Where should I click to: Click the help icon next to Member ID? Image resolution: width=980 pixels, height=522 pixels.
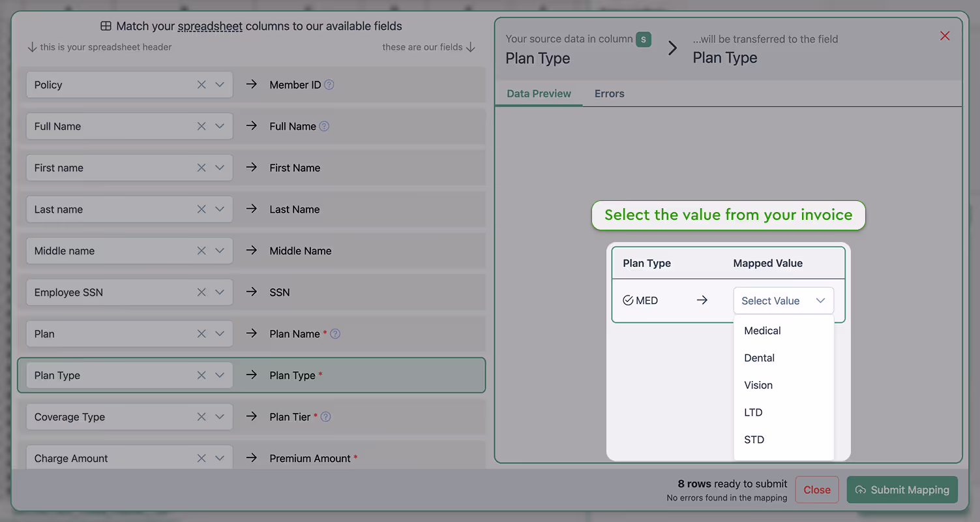click(x=329, y=85)
